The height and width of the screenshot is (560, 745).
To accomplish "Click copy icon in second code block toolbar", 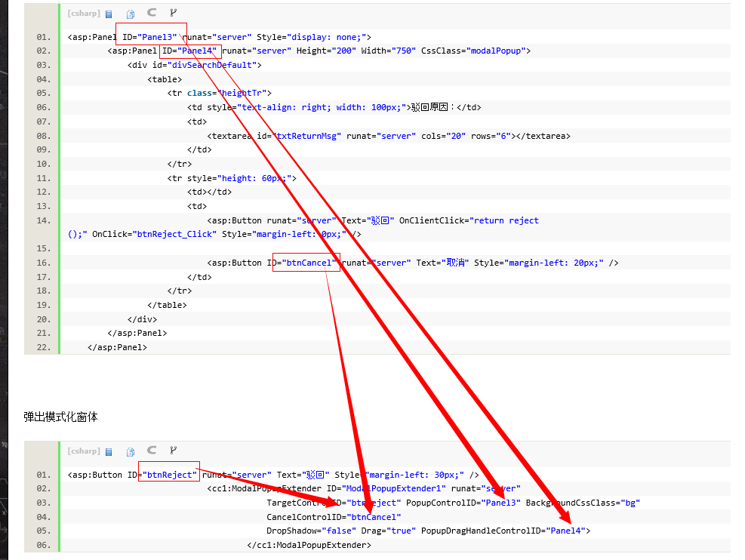I will (131, 452).
